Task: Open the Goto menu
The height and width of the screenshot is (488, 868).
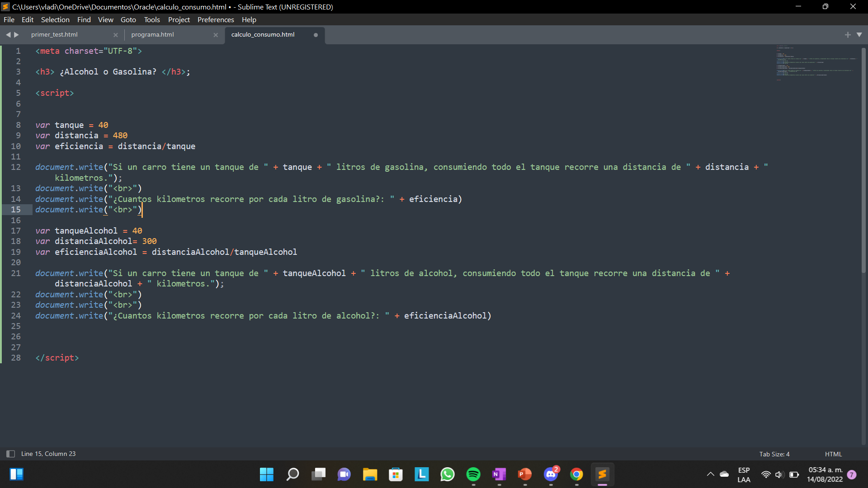Action: (x=128, y=19)
